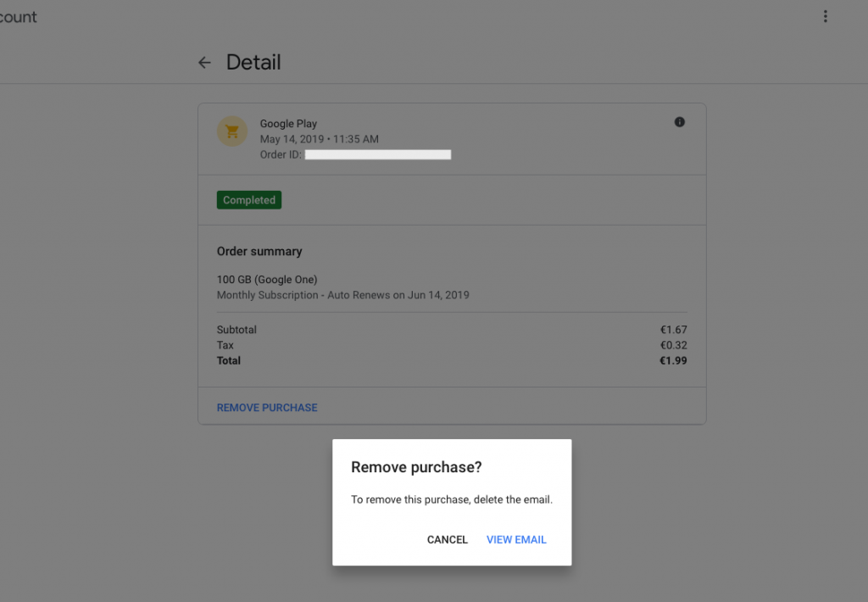This screenshot has width=868, height=602.
Task: Open the three-dot more options menu
Action: coord(825,17)
